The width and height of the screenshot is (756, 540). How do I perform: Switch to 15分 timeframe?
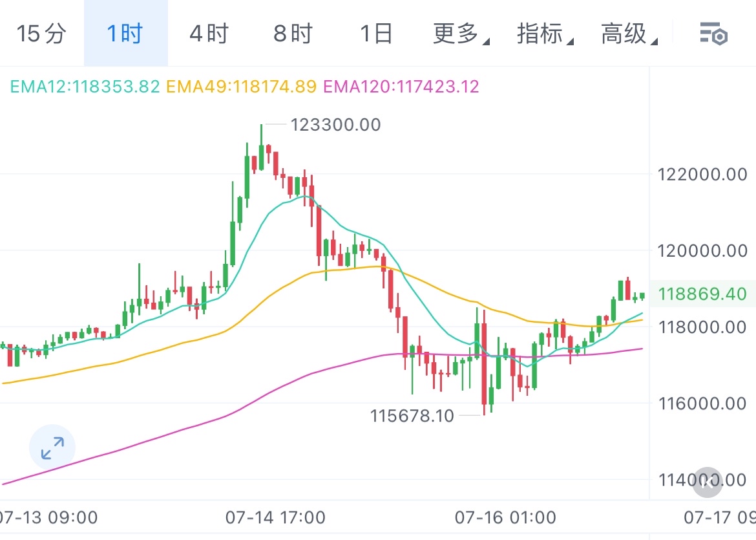[41, 34]
